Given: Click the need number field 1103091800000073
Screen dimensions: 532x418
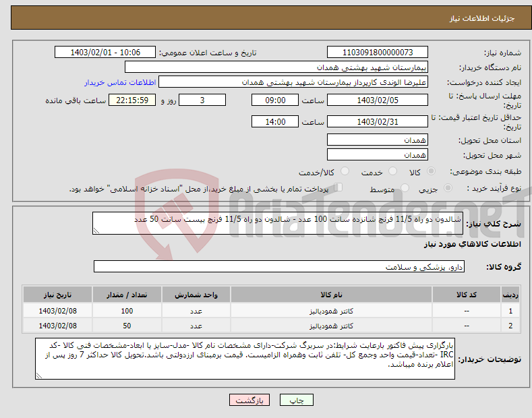Looking at the screenshot, I should pyautogui.click(x=378, y=53).
